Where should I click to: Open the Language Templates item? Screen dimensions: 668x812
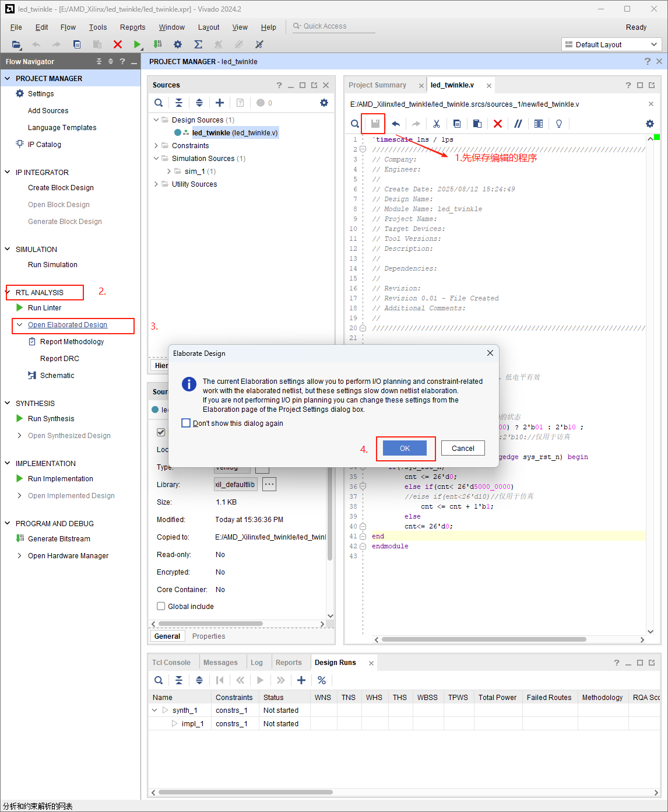coord(62,128)
